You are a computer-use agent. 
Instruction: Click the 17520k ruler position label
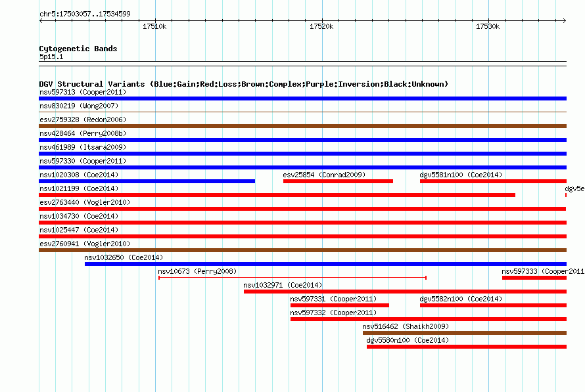(321, 26)
